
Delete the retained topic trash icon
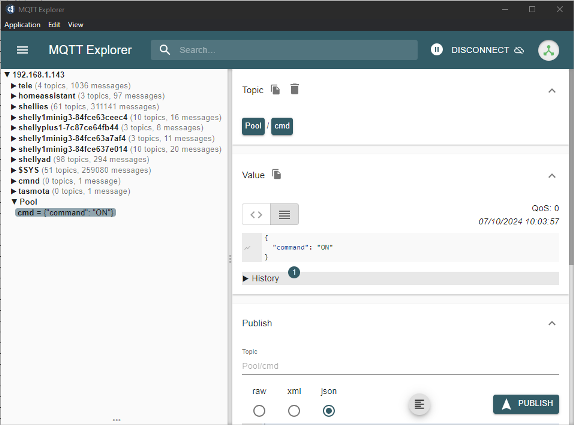294,89
